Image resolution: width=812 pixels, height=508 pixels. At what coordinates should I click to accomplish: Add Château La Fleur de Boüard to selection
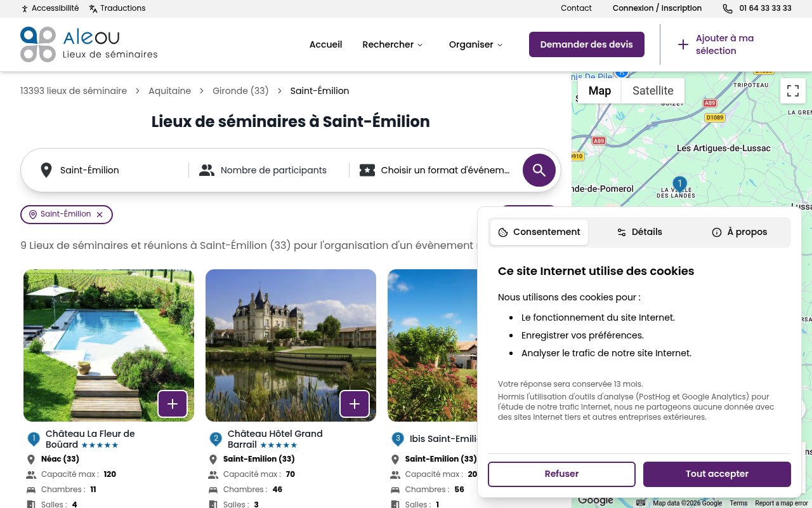173,404
